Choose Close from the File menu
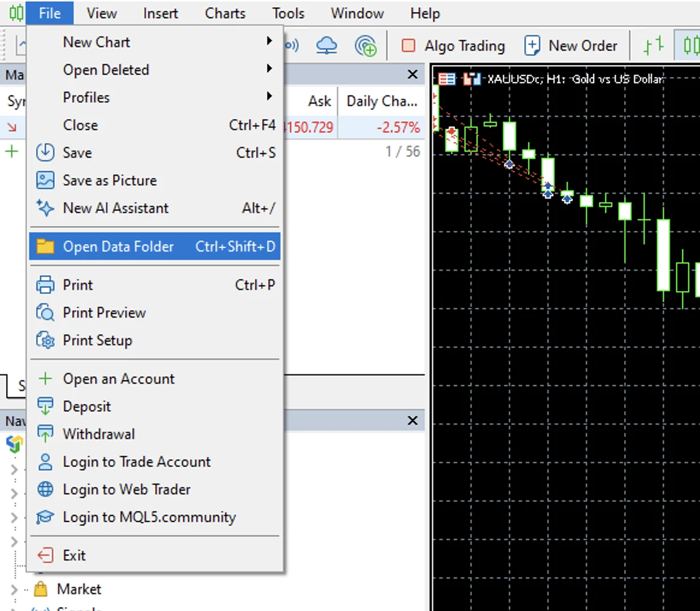 (155, 125)
